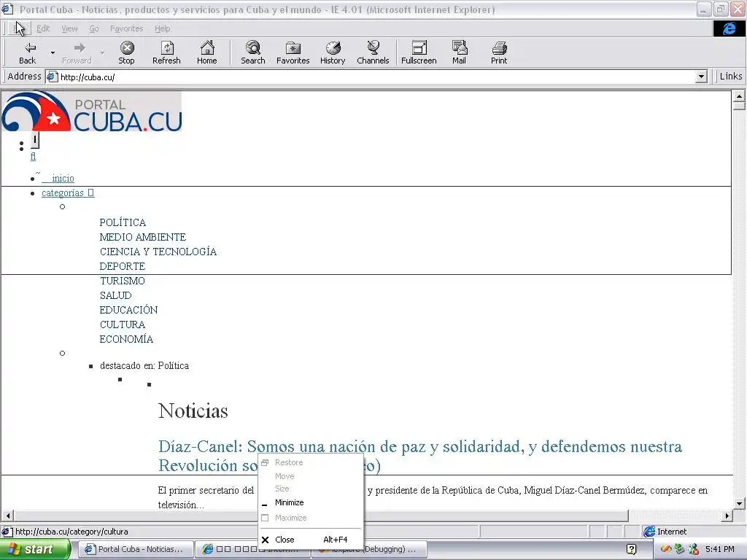Click the Noticias heading
747x560 pixels.
(x=193, y=411)
